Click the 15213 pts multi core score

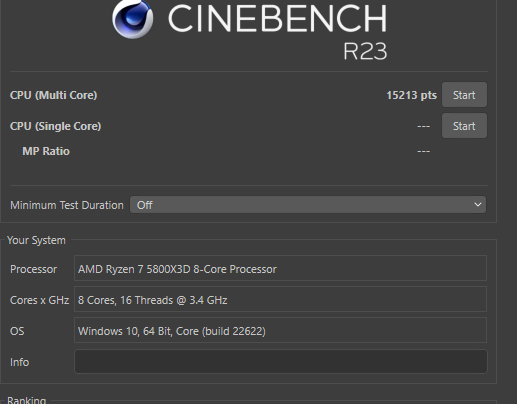[411, 95]
